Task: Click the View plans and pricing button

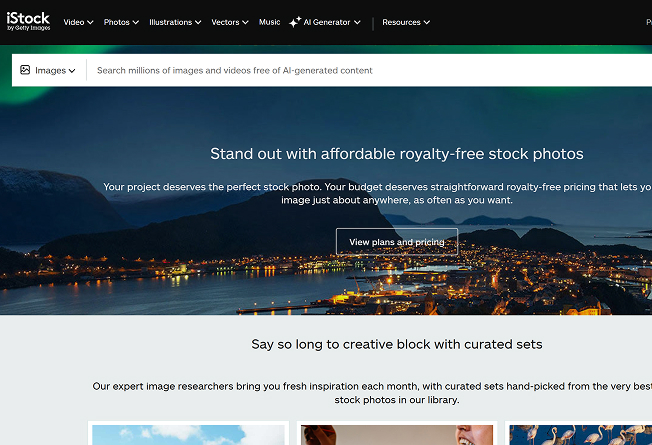Action: point(397,242)
